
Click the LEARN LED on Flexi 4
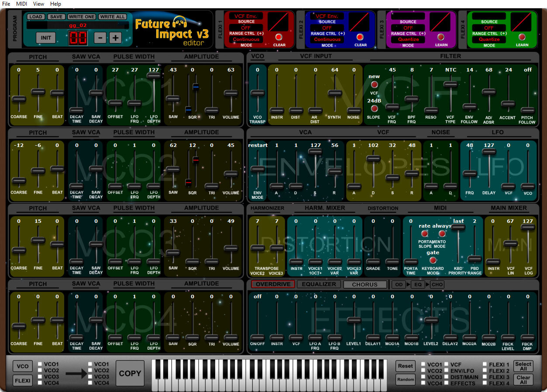point(521,37)
